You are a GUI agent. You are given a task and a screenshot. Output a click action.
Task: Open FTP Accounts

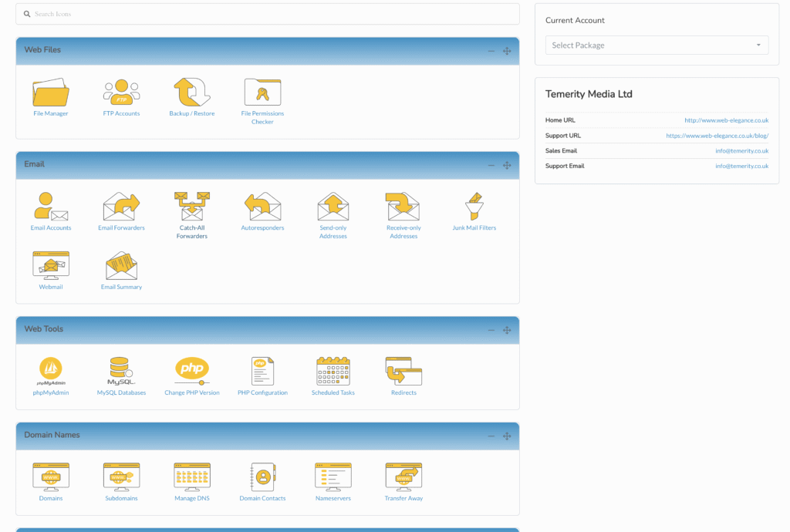pos(121,97)
